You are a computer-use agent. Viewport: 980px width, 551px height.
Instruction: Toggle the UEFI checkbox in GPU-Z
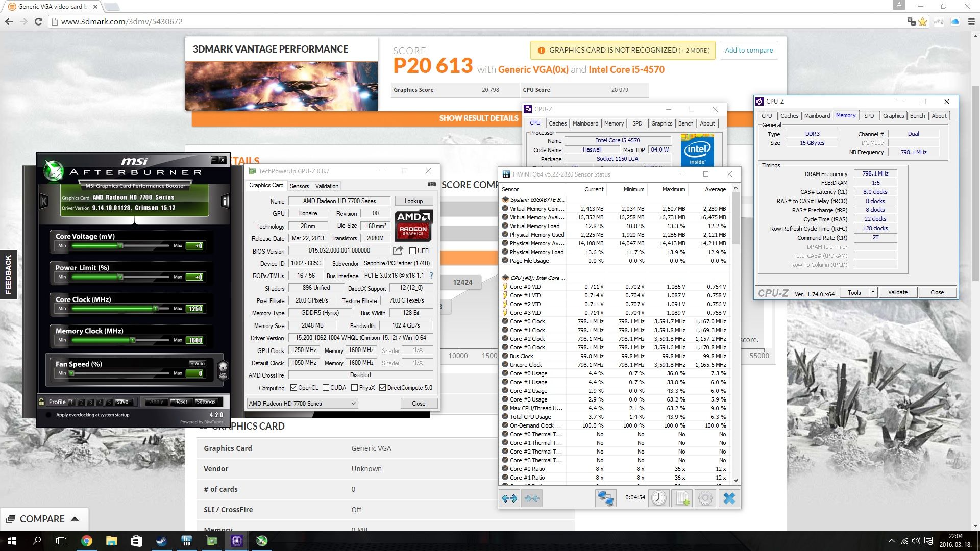pyautogui.click(x=412, y=251)
